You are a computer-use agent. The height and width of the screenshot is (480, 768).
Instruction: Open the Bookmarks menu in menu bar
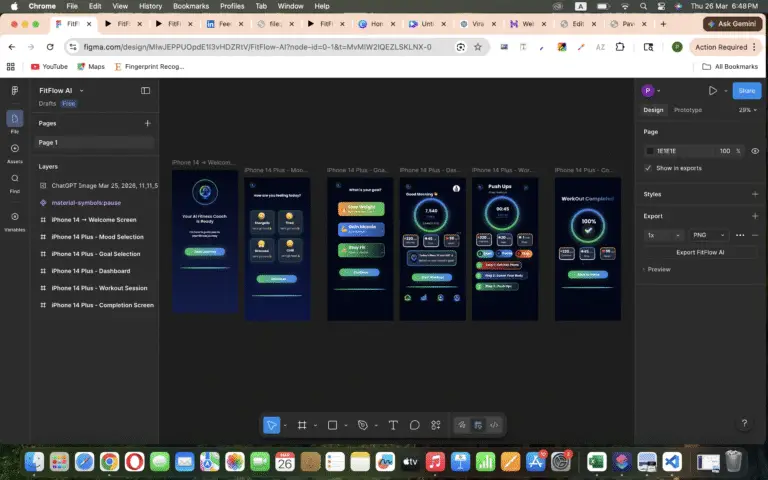point(191,6)
